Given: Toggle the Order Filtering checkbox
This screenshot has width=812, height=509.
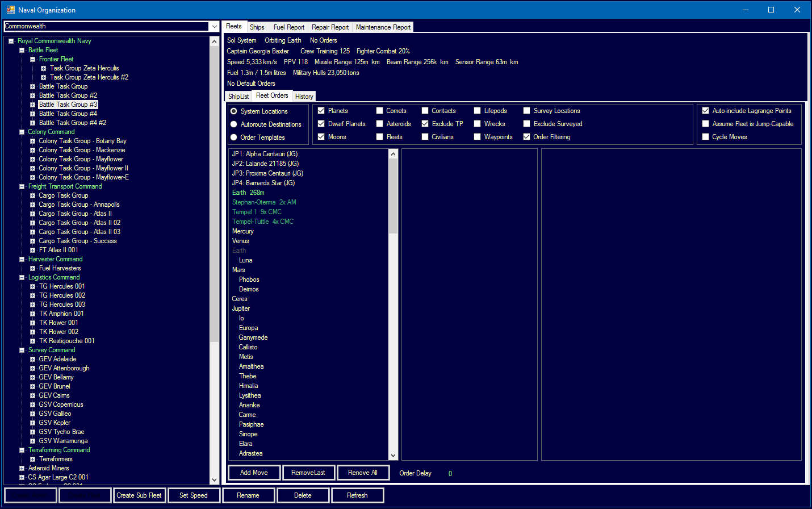Looking at the screenshot, I should click(526, 137).
